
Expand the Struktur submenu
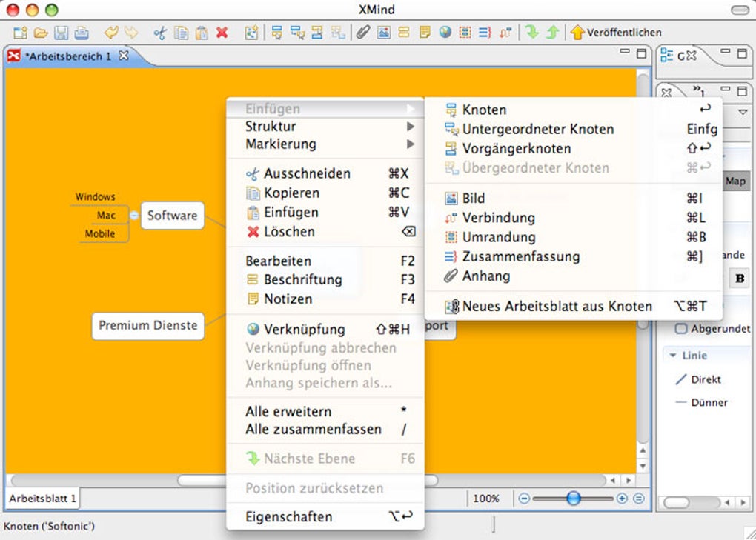(325, 127)
